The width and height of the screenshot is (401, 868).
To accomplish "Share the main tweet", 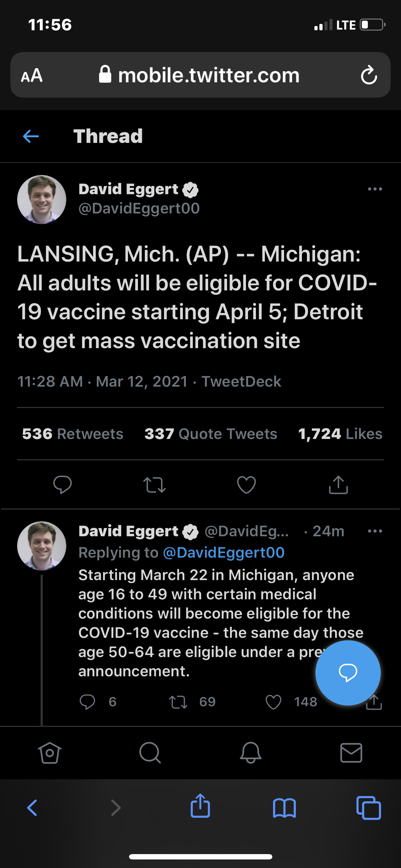I will point(338,485).
